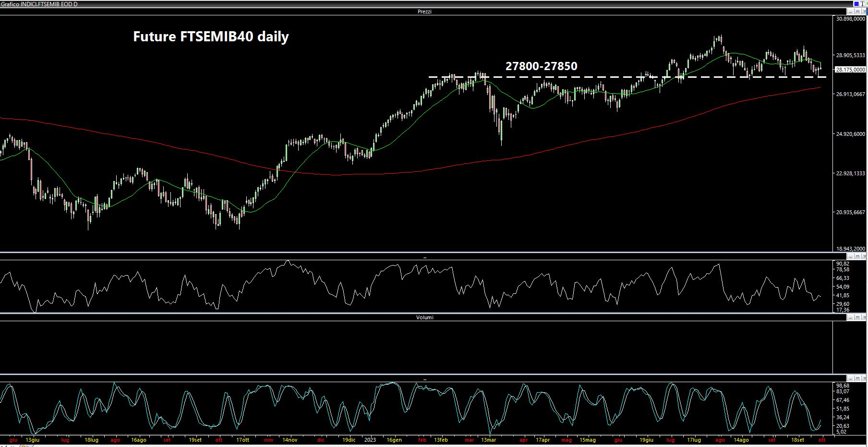Click the 19dic date on time axis

coord(349,440)
